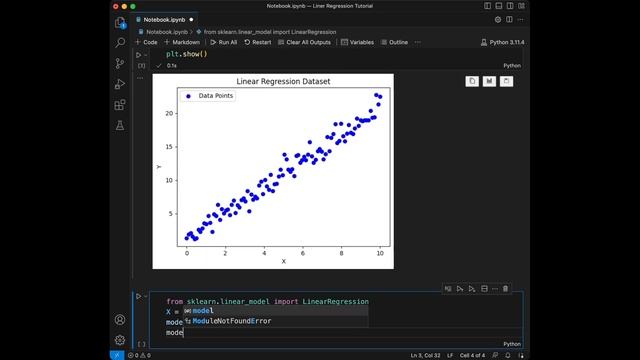Viewport: 640px width, 360px height.
Task: Toggle secondary side bar layout icon
Action: tap(510, 6)
